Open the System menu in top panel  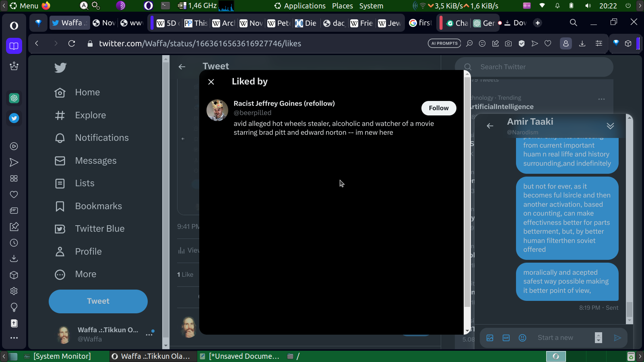[x=371, y=6]
